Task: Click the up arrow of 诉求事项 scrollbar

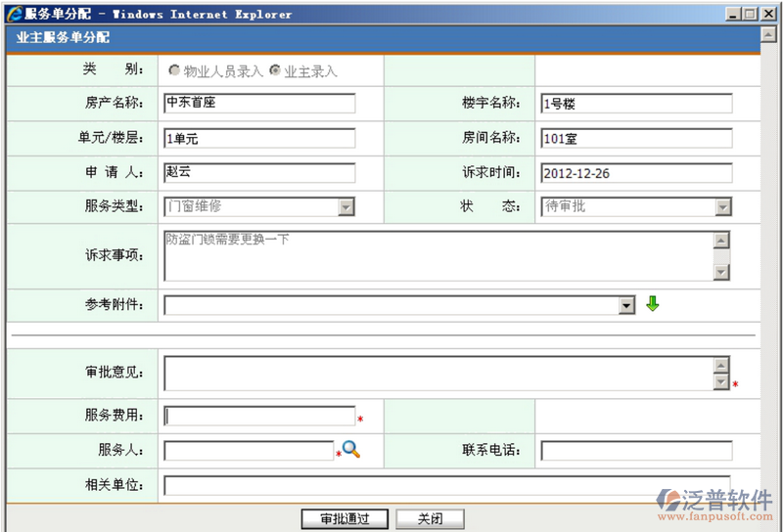Action: click(x=721, y=240)
